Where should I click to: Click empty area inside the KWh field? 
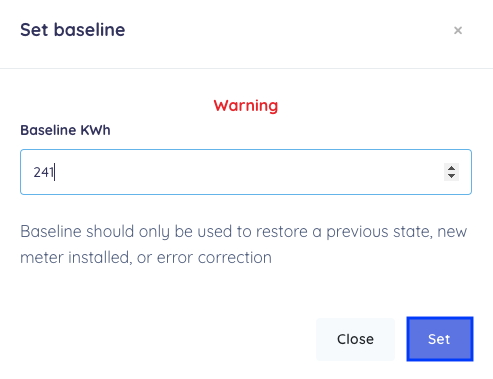pyautogui.click(x=247, y=172)
